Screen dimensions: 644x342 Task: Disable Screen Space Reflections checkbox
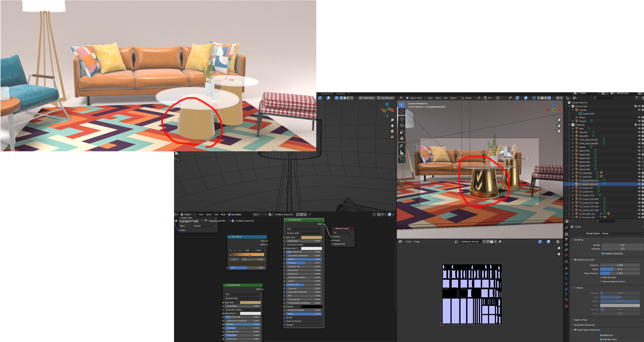click(575, 330)
